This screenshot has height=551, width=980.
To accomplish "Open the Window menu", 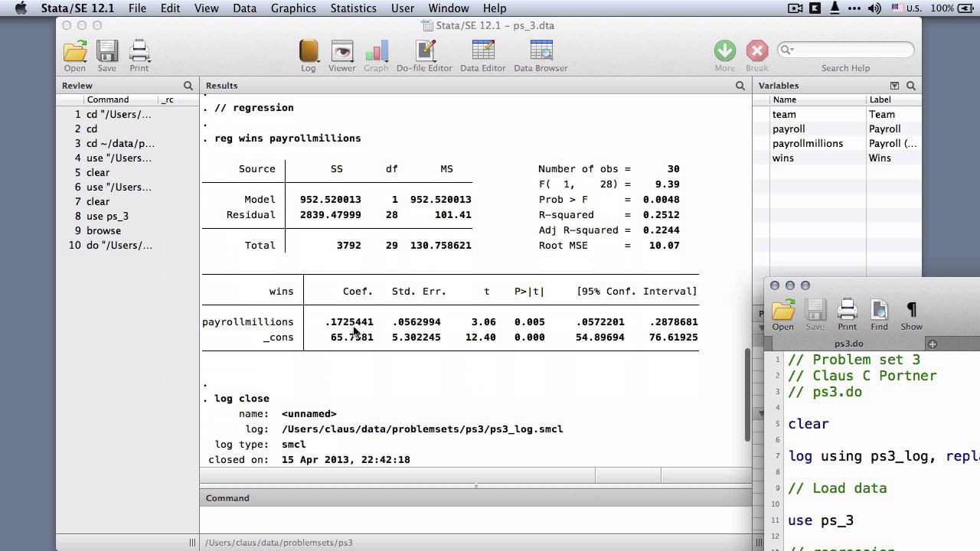I will [x=448, y=8].
